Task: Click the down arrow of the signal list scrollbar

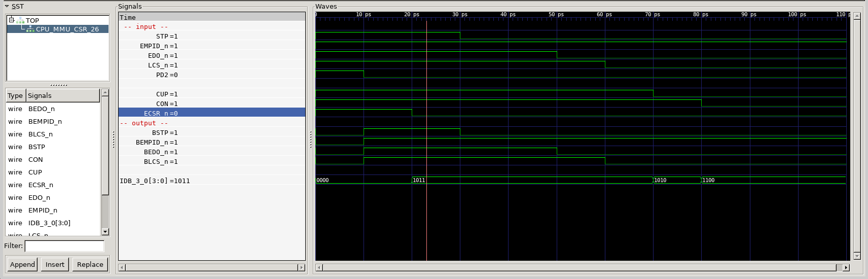Action: (x=105, y=232)
